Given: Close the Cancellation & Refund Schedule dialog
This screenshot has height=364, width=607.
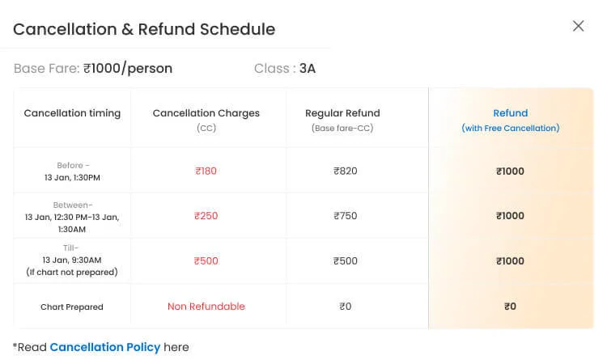Looking at the screenshot, I should 578,26.
